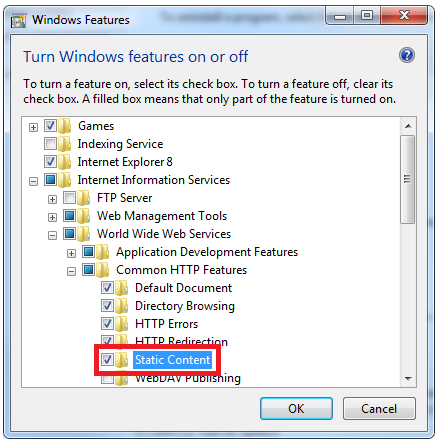Expand Application Development Features node

[71, 254]
